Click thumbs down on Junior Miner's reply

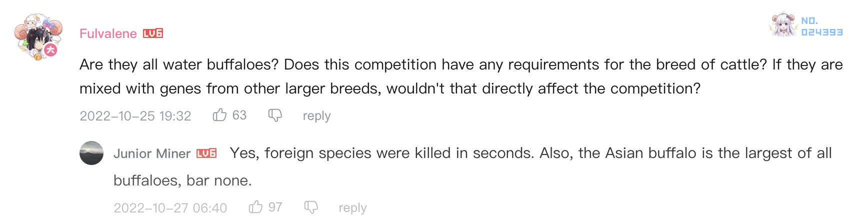point(311,207)
